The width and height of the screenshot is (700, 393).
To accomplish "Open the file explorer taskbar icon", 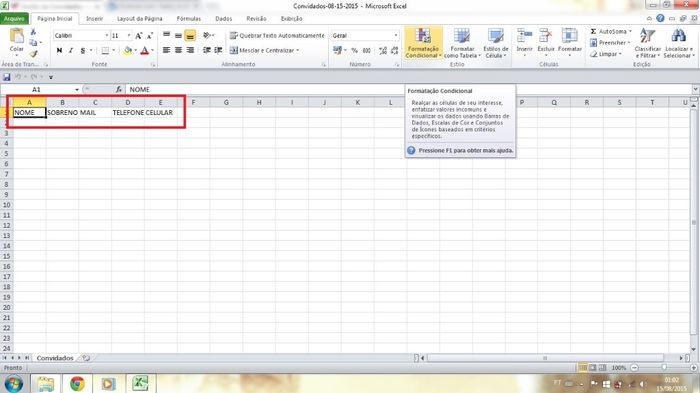I will point(45,384).
